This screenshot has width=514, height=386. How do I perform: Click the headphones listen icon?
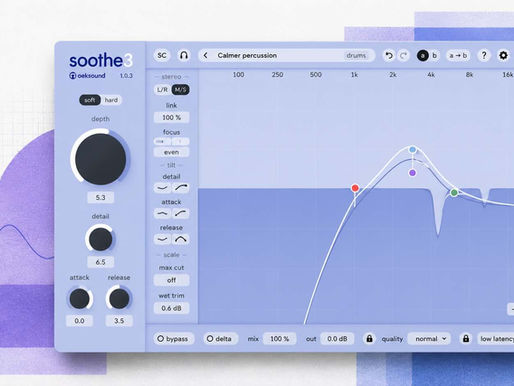(184, 55)
